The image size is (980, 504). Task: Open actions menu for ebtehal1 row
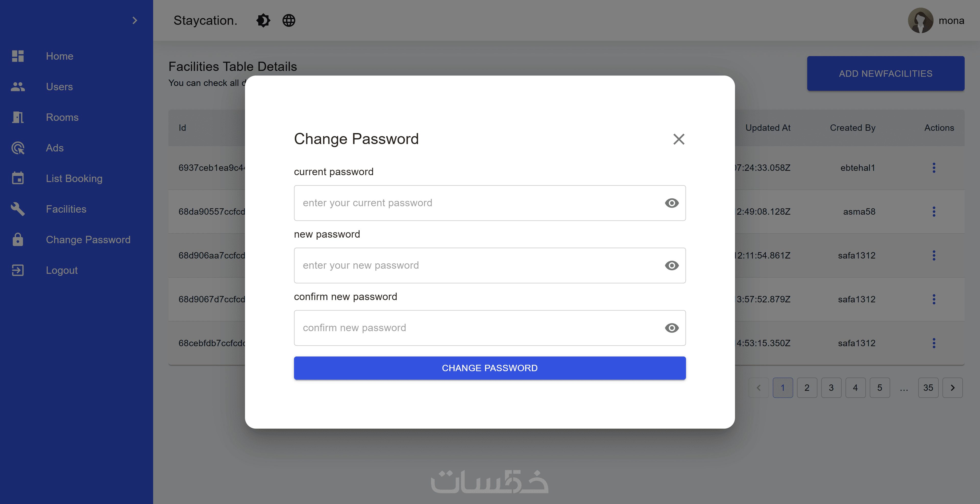coord(934,168)
